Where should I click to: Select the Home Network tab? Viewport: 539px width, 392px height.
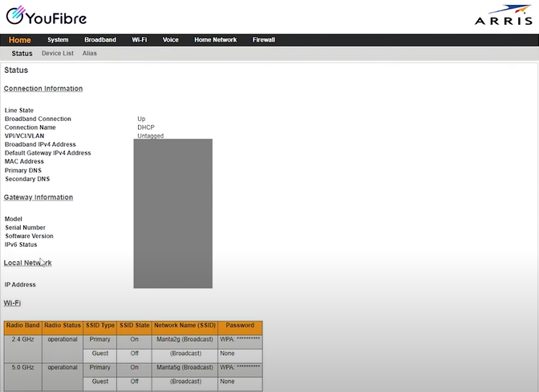(x=215, y=40)
